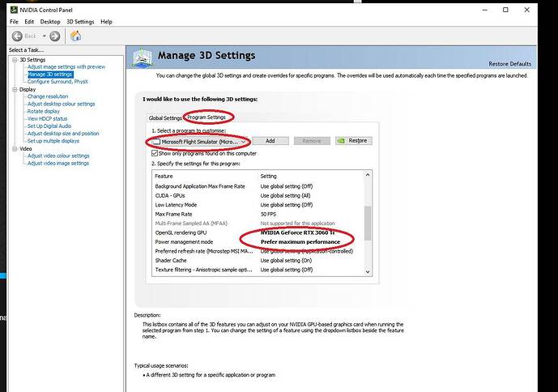
Task: Click the Restore button's NVIDIA logo icon
Action: pos(341,141)
